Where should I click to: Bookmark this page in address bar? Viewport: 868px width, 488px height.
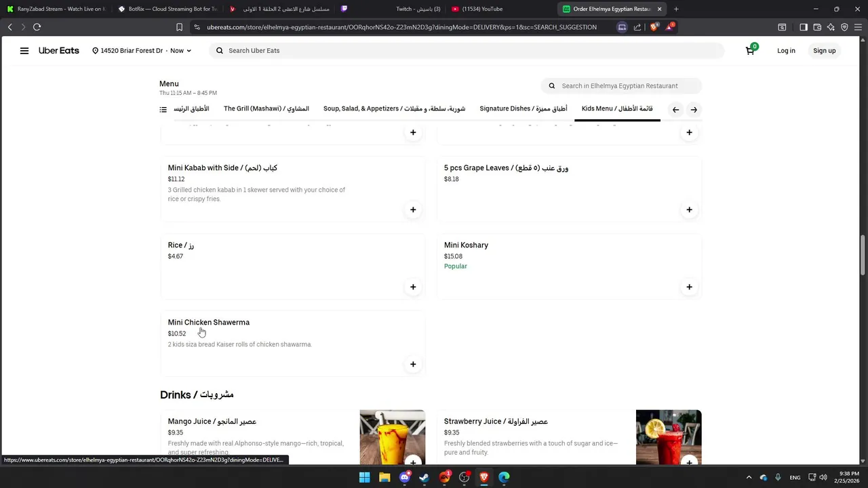click(179, 27)
